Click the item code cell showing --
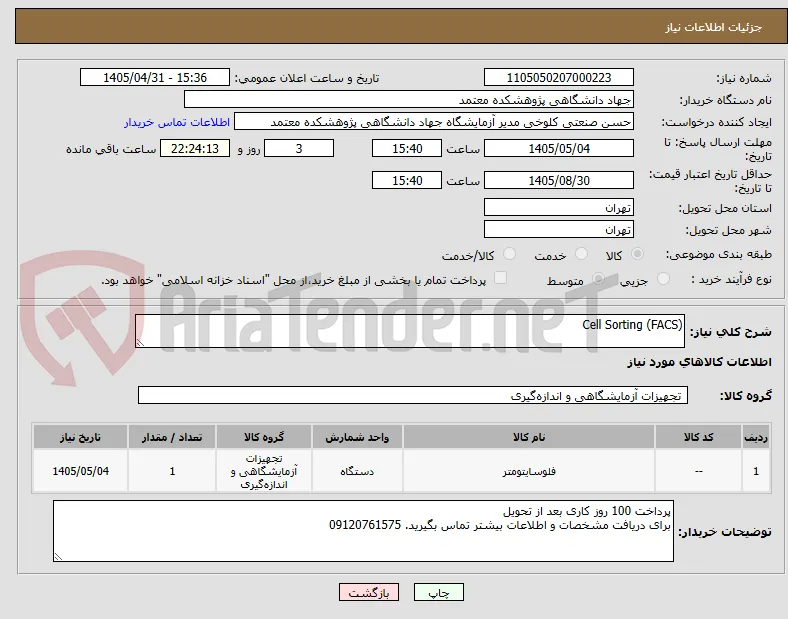This screenshot has width=788, height=619. 698,471
